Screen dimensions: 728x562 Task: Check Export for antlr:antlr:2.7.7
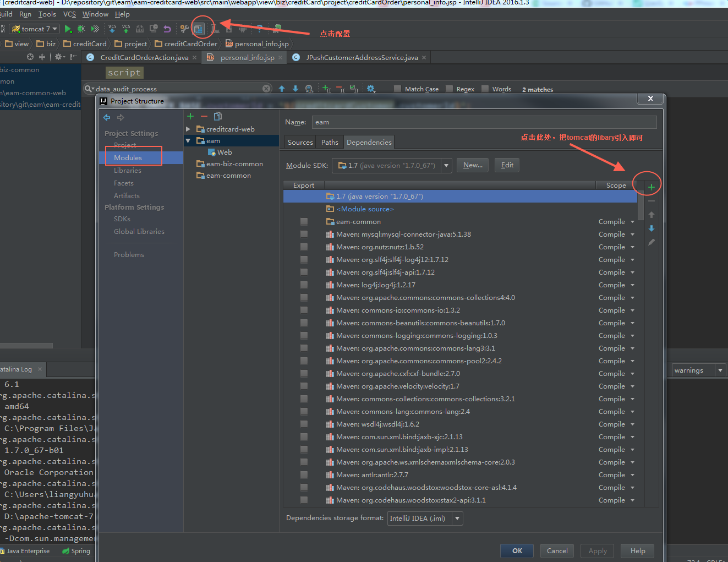coord(304,474)
